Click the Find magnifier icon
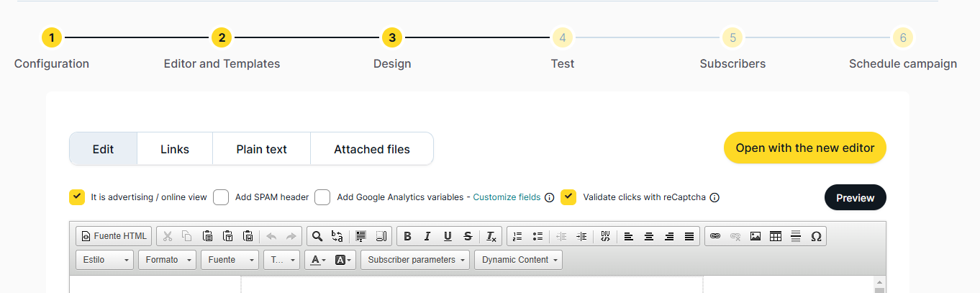 tap(317, 236)
